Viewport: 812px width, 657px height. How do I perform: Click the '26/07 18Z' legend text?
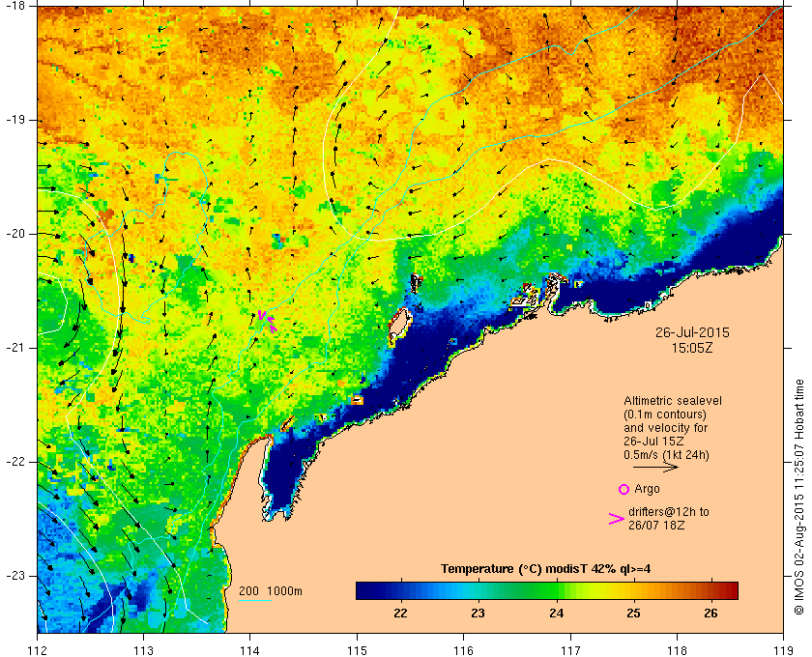click(656, 525)
